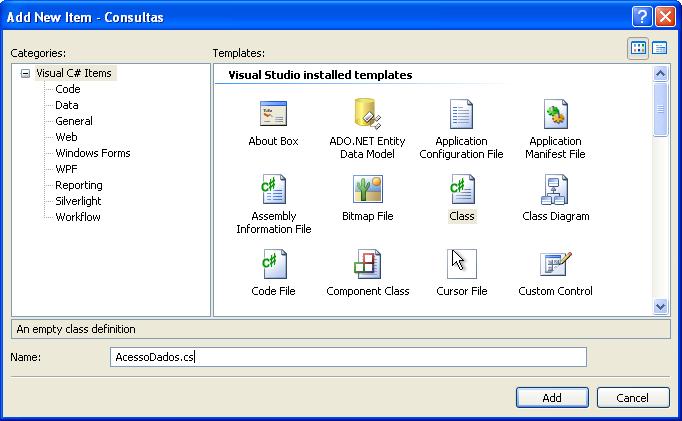The height and width of the screenshot is (421, 682).
Task: Open the Windows Forms category
Action: (x=92, y=153)
